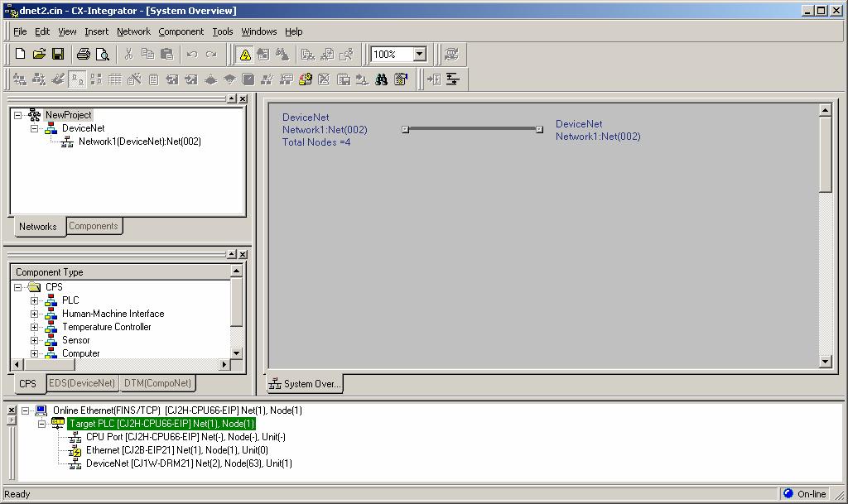Click the Copy icon in the toolbar
The width and height of the screenshot is (848, 504).
point(147,54)
